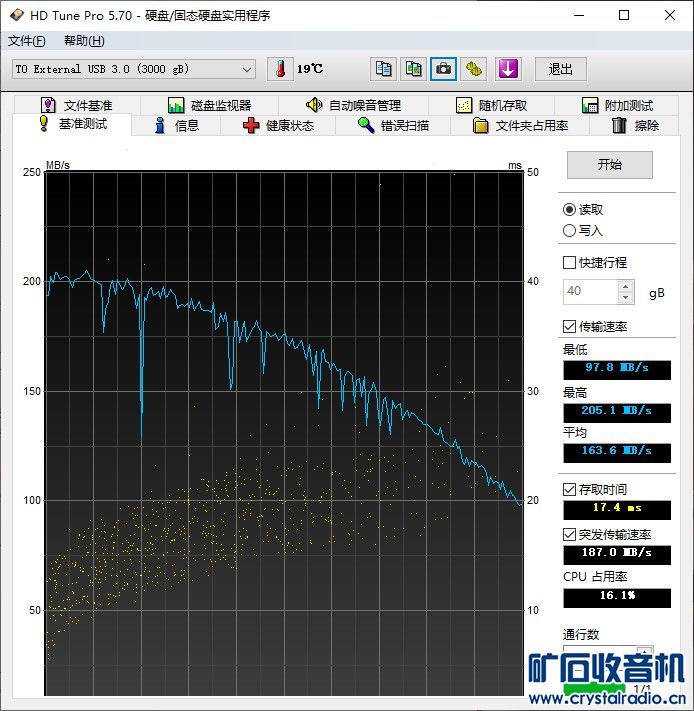Click the 19℃ temperature reading
The width and height of the screenshot is (694, 711).
pyautogui.click(x=310, y=69)
